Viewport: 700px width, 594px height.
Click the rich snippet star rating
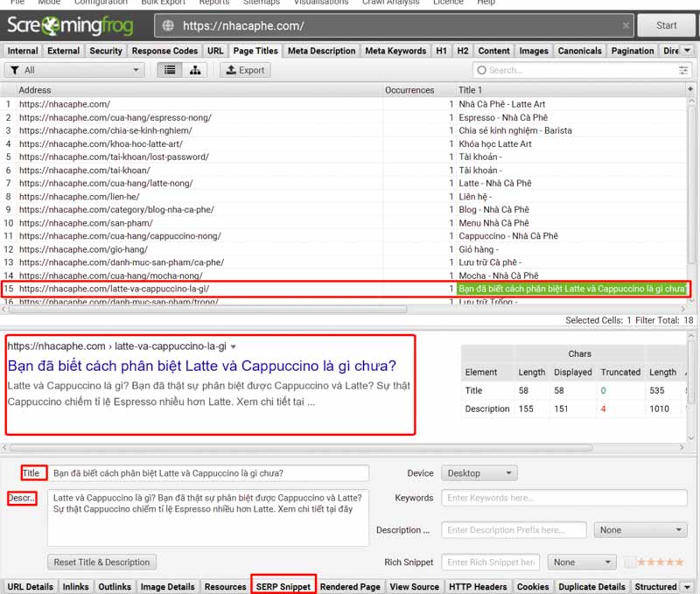(661, 563)
